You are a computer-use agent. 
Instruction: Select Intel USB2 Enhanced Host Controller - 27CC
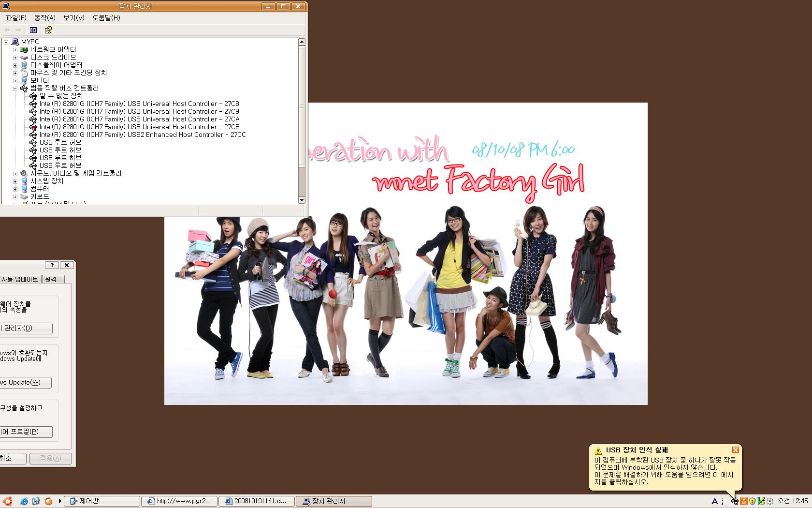(143, 134)
